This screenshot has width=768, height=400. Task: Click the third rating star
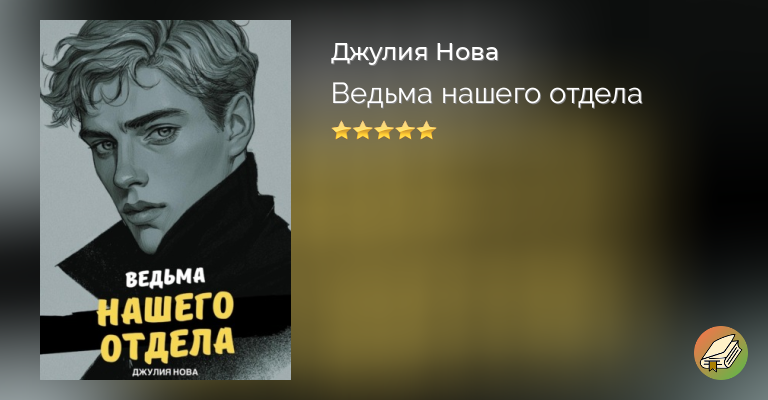(x=384, y=131)
